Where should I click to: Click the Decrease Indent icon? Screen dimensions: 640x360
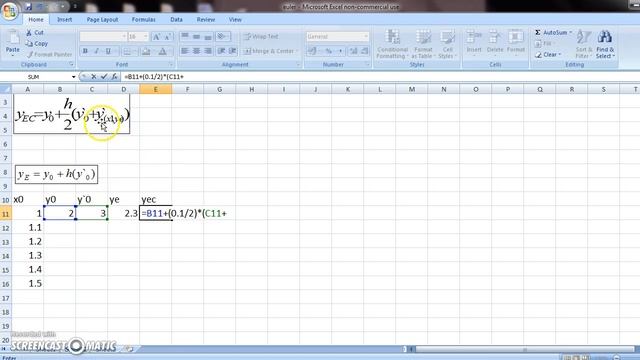tap(221, 51)
